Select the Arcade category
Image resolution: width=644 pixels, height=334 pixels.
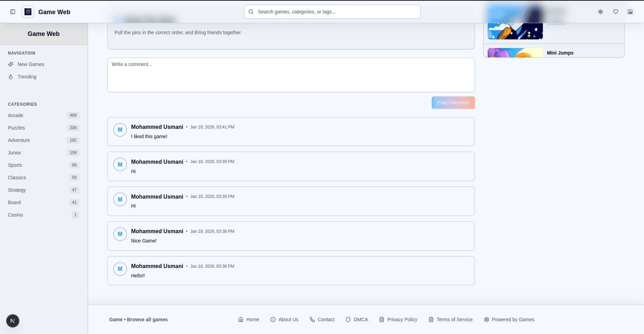(x=16, y=115)
